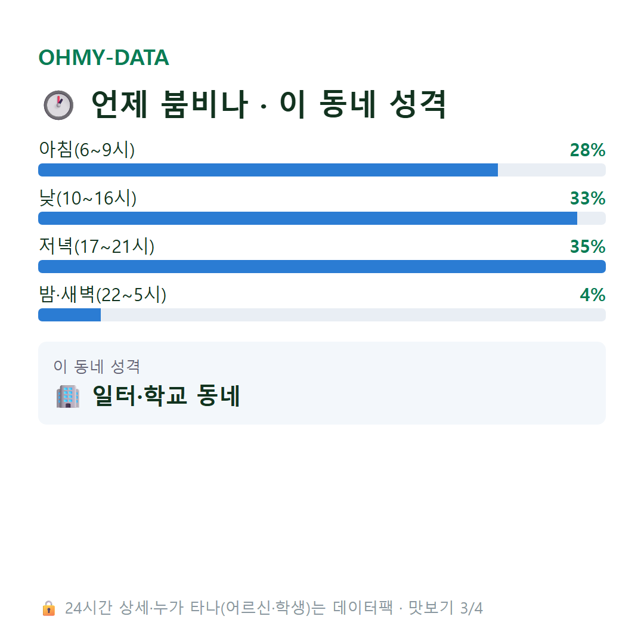
Task: Click the 밤·새벽(22~5시) label
Action: pos(103,295)
